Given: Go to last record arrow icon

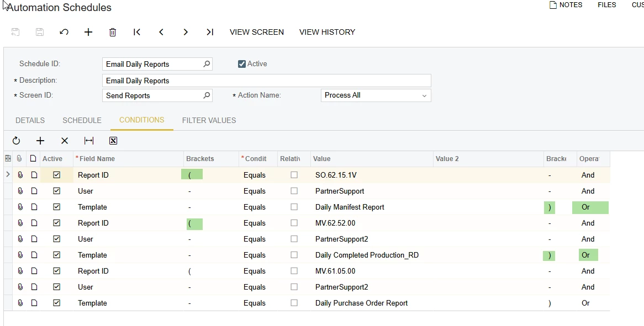Looking at the screenshot, I should pyautogui.click(x=210, y=32).
